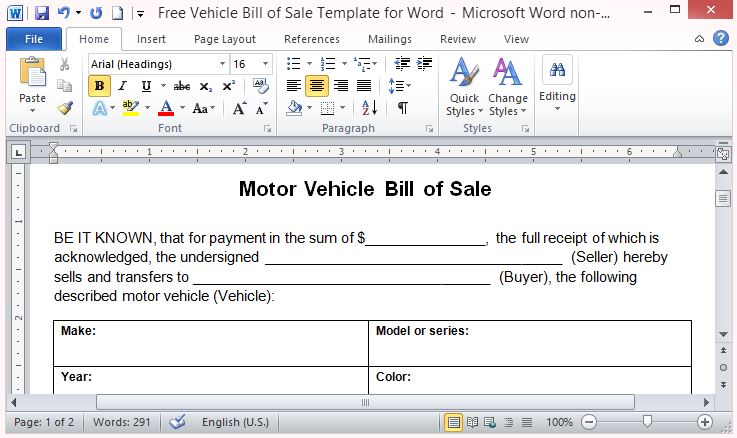Click the Cut scissors icon
This screenshot has height=438, width=737.
[65, 64]
